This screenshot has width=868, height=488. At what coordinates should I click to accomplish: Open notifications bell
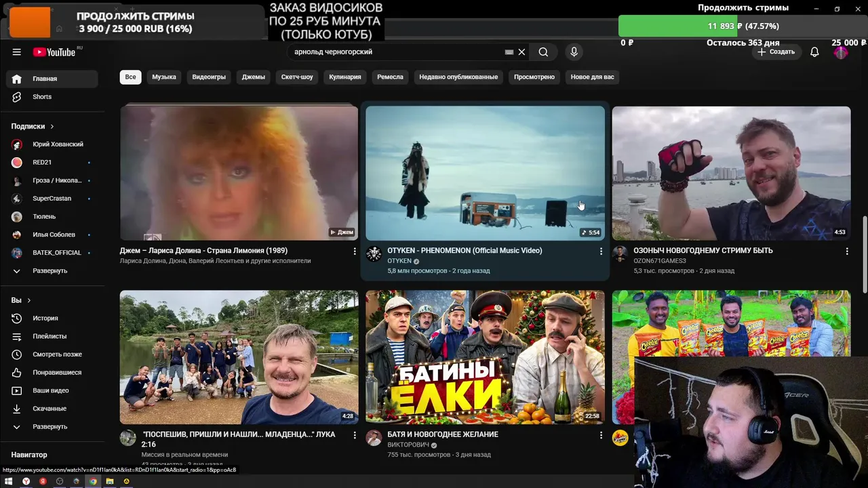(x=814, y=52)
